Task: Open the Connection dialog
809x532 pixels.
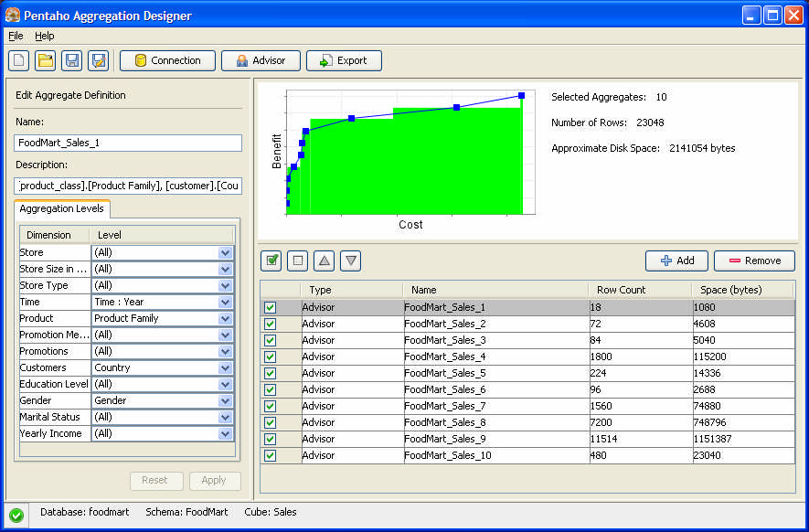Action: tap(167, 61)
